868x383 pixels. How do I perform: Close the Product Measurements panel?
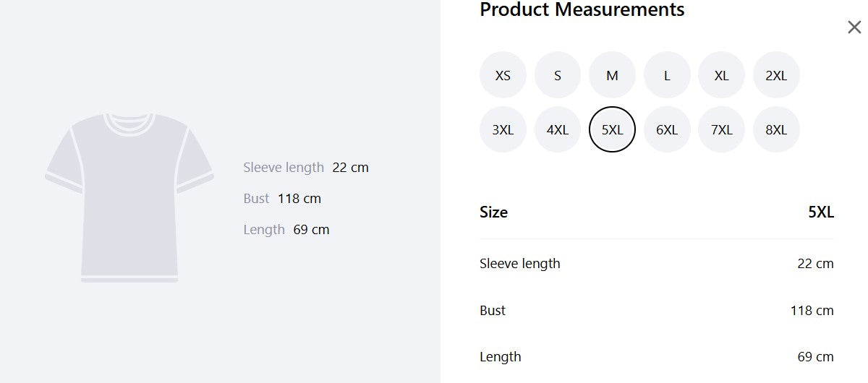coord(854,27)
